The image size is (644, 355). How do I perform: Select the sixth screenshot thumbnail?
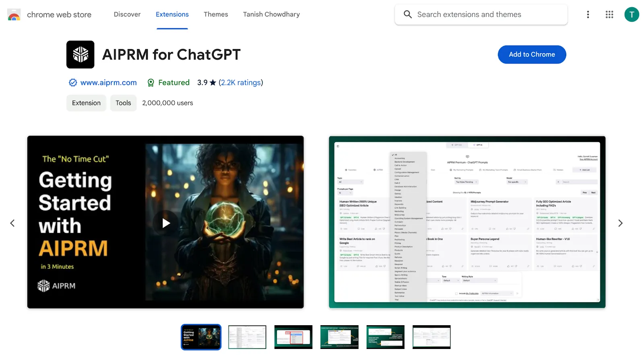pos(431,337)
